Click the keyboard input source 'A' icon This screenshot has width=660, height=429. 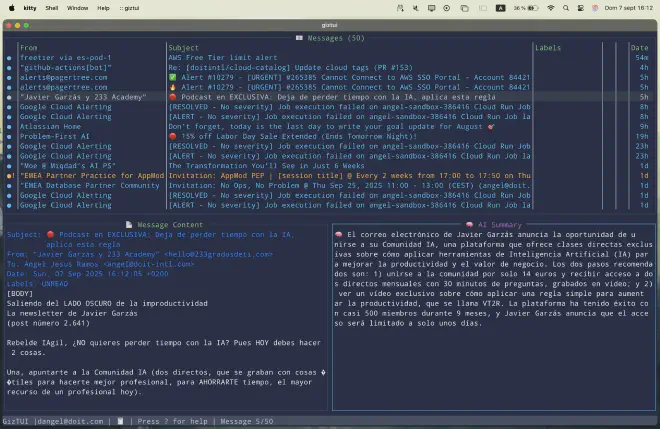click(x=500, y=8)
